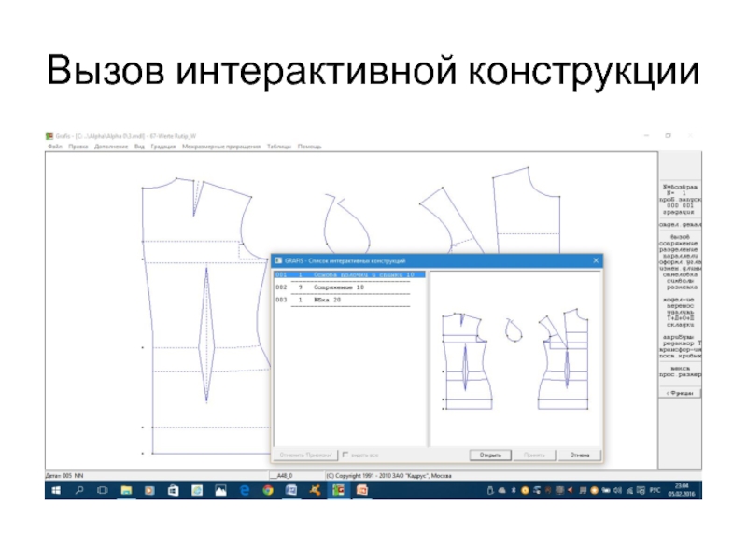Open the media player taskbar icon
Image resolution: width=747 pixels, height=560 pixels.
tap(149, 491)
